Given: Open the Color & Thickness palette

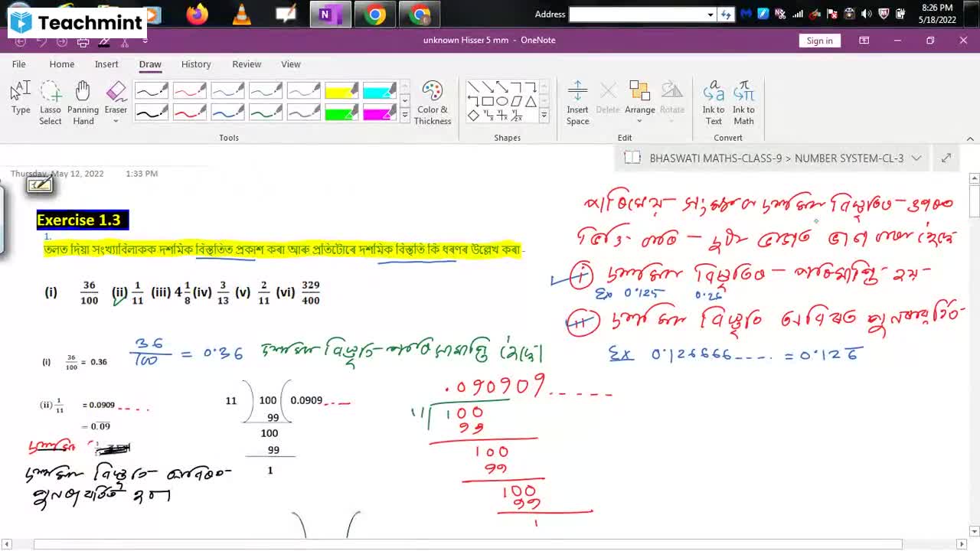Looking at the screenshot, I should (433, 99).
